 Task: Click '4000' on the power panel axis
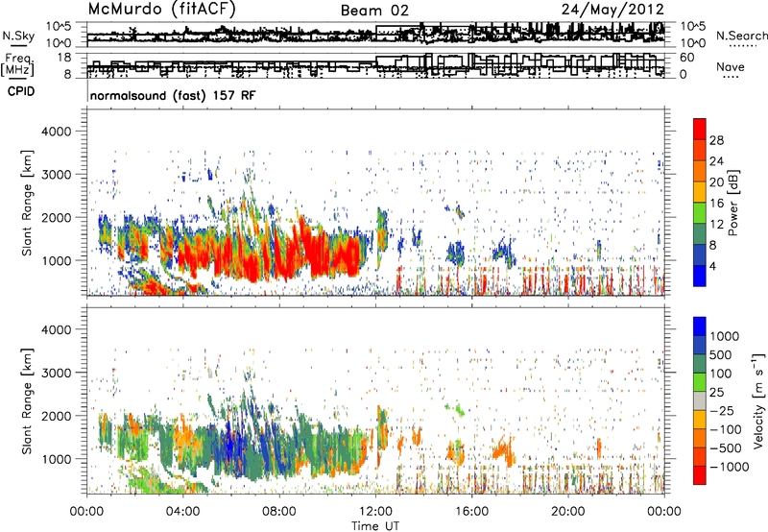point(57,132)
